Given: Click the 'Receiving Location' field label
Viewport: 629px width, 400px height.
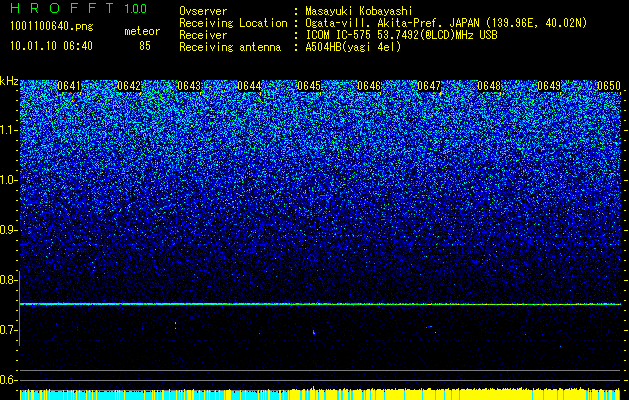Looking at the screenshot, I should click(x=233, y=24).
